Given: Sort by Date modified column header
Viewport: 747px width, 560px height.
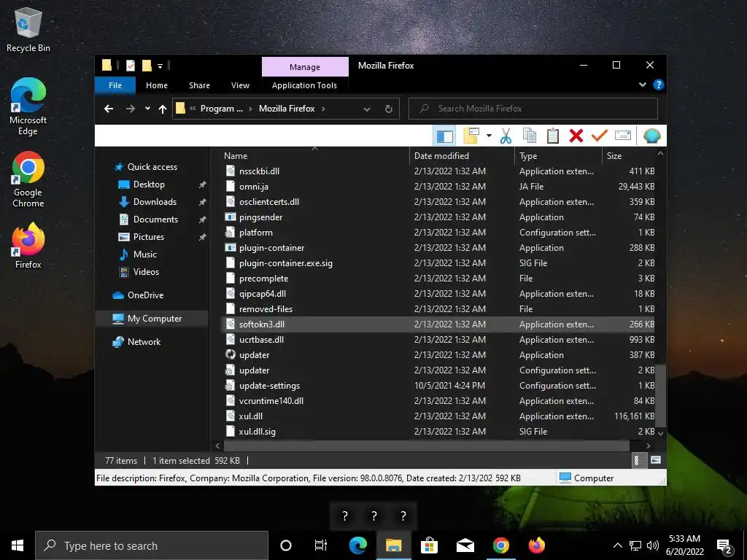Looking at the screenshot, I should point(462,156).
